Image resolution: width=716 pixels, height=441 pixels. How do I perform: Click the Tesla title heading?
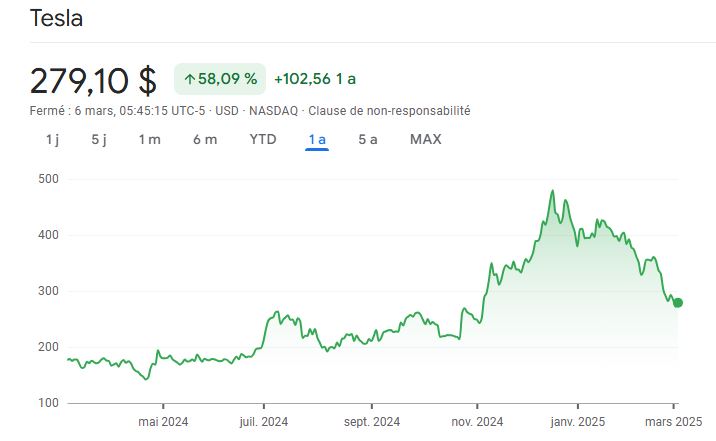click(56, 18)
